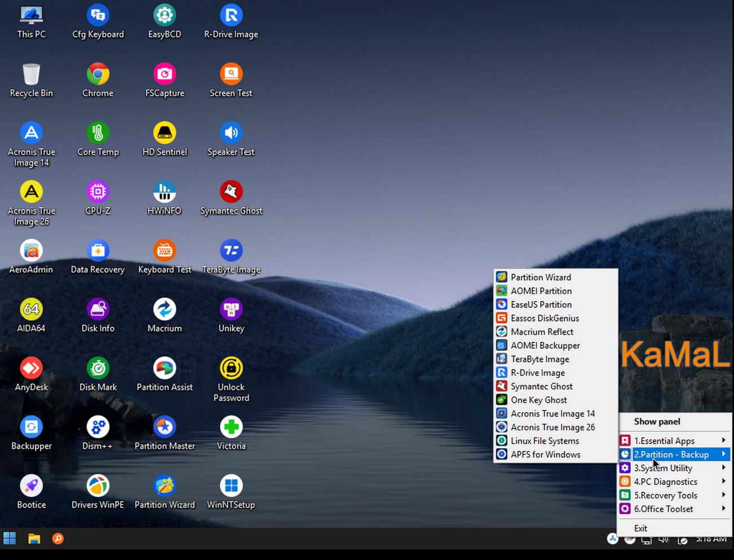The image size is (734, 560).
Task: Choose Macrium Reflect in the submenu
Action: pyautogui.click(x=556, y=332)
